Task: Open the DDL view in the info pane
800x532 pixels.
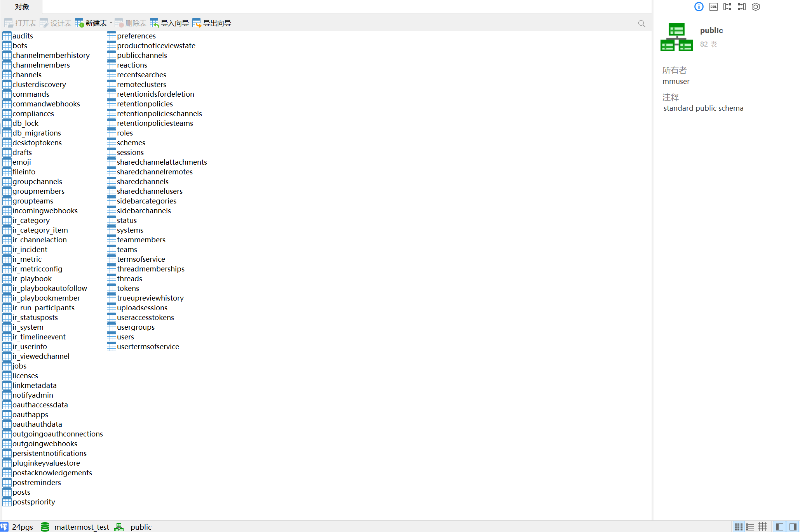Action: [x=713, y=7]
